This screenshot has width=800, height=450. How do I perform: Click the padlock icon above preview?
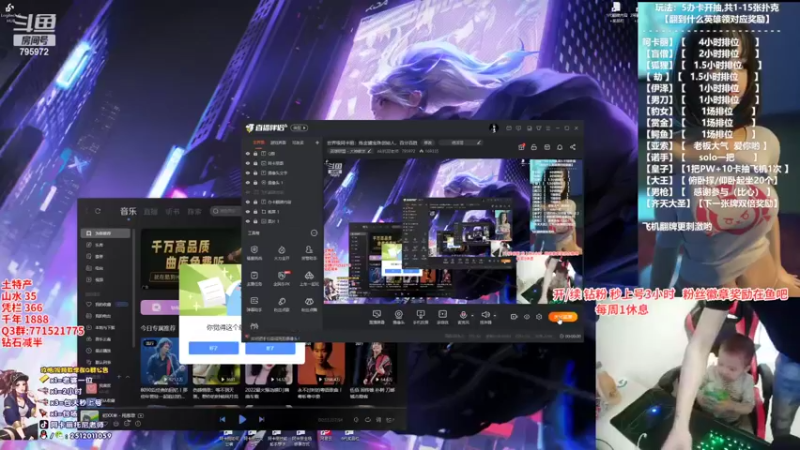point(534,147)
